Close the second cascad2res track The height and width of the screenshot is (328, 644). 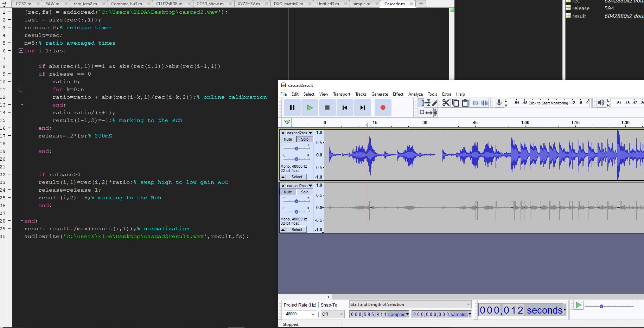[283, 186]
